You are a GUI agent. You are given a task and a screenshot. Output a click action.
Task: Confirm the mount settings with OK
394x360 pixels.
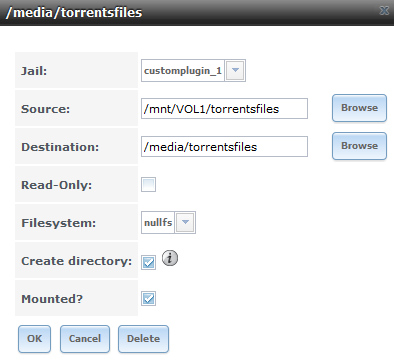(35, 339)
